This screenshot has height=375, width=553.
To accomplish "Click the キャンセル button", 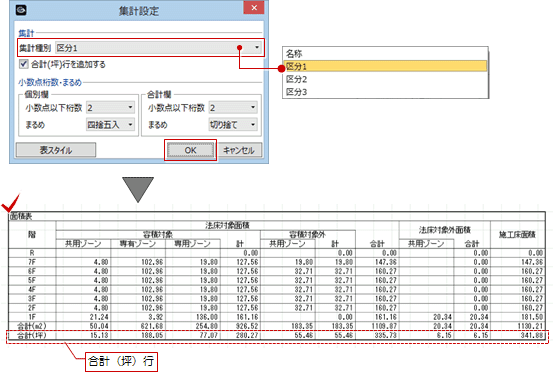I will coord(239,150).
